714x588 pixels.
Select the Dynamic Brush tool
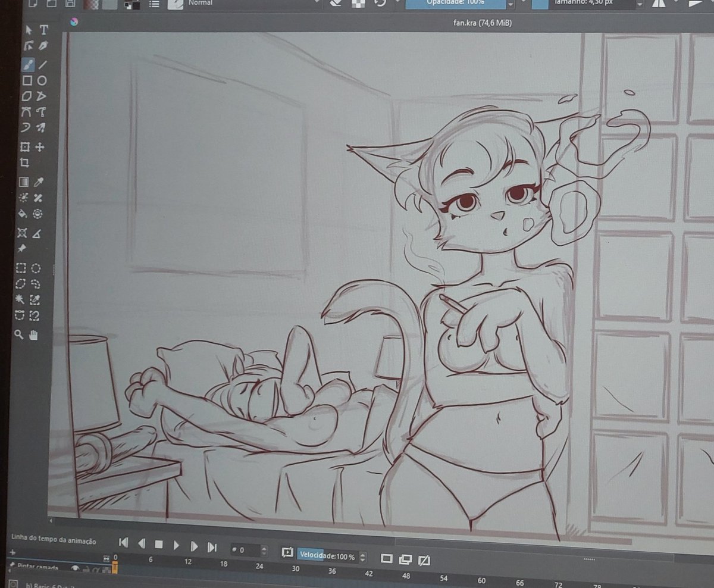tap(26, 127)
